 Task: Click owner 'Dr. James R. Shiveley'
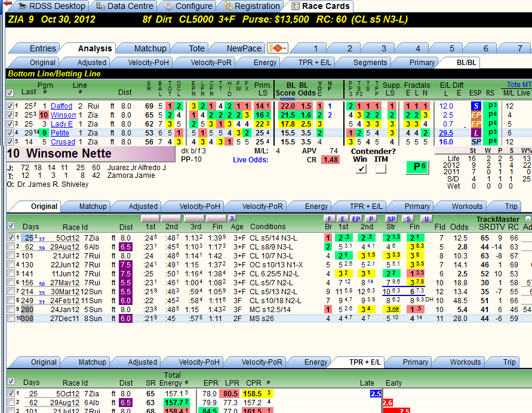53,184
